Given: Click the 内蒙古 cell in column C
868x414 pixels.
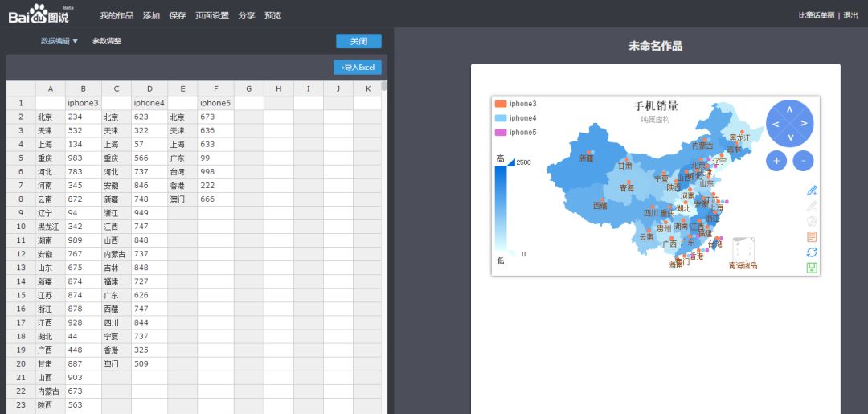Looking at the screenshot, I should 117,254.
